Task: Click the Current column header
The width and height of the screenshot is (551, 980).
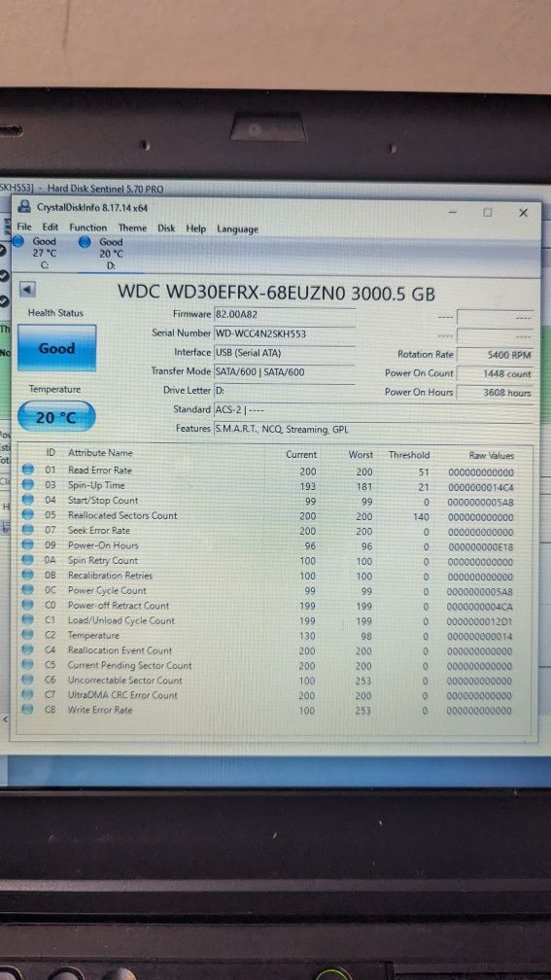Action: tap(301, 454)
